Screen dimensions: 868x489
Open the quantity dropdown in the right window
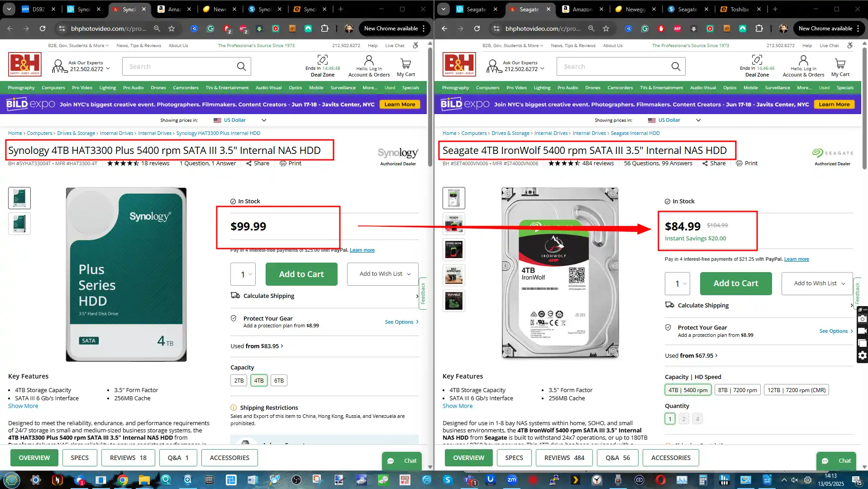(x=677, y=284)
